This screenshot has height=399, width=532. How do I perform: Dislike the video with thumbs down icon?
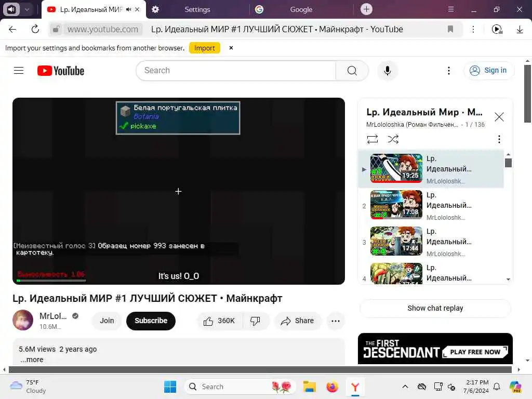(256, 321)
